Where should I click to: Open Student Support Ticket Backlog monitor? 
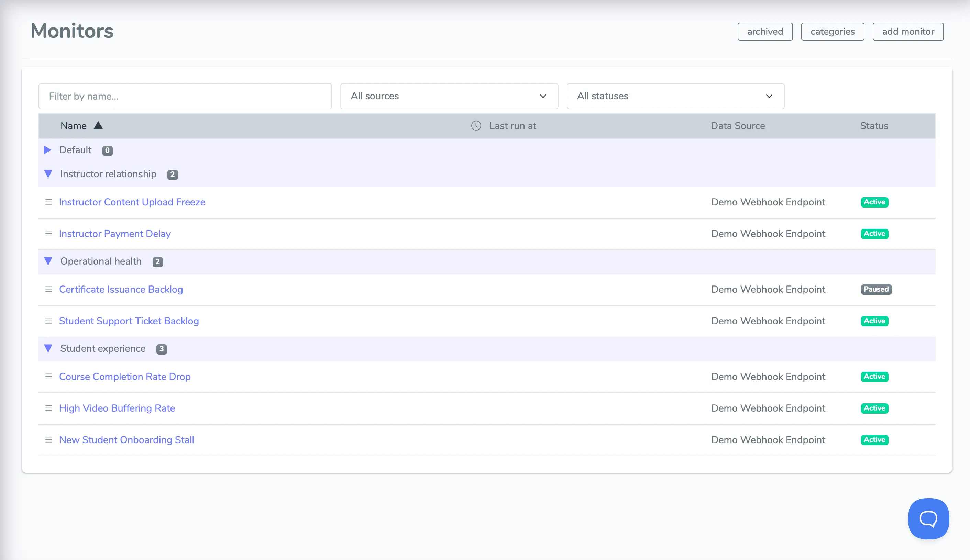pyautogui.click(x=129, y=321)
